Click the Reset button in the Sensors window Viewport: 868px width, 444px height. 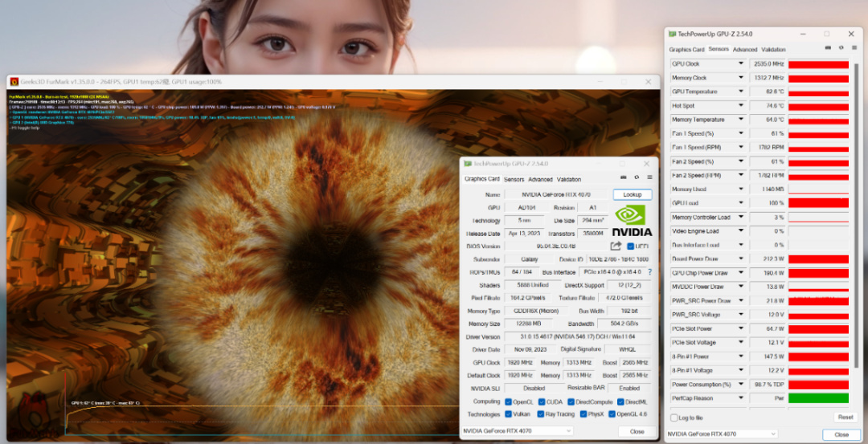(845, 417)
